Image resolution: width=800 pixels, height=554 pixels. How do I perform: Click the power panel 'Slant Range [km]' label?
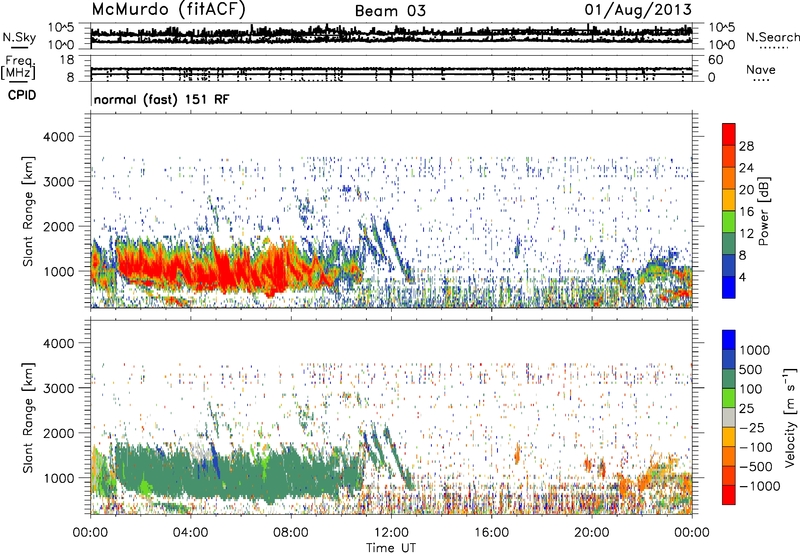point(28,211)
